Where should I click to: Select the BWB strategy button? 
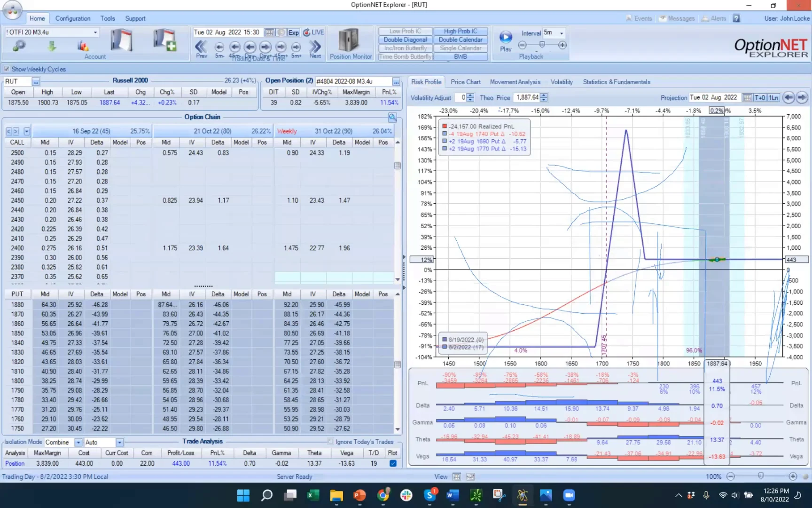[461, 56]
